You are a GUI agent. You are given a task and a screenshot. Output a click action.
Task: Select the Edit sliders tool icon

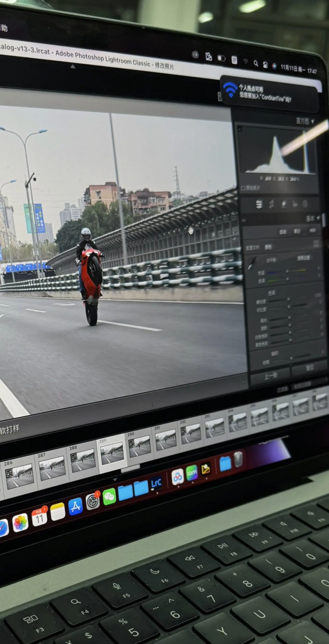pos(259,204)
